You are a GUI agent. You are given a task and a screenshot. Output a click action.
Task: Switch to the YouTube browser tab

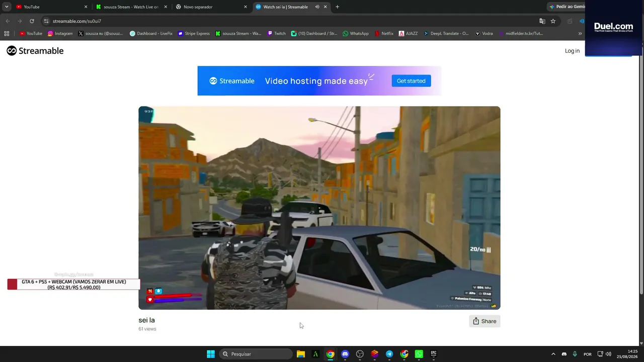(x=50, y=7)
